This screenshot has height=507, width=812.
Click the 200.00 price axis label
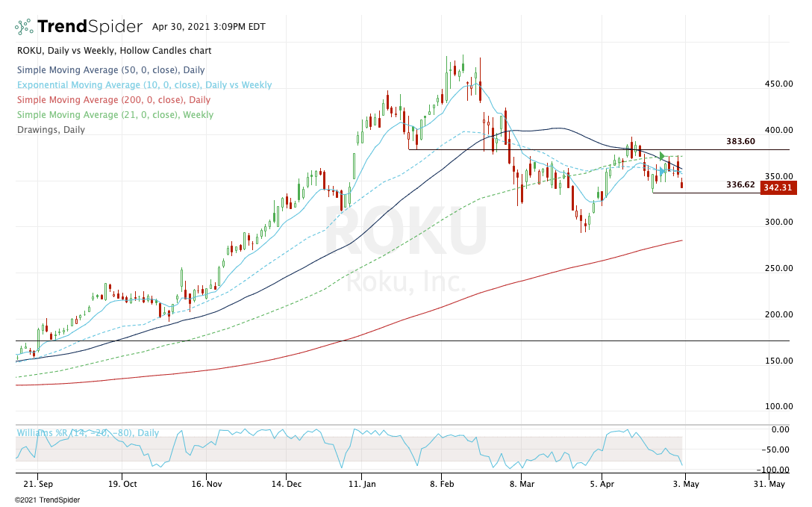pos(779,314)
